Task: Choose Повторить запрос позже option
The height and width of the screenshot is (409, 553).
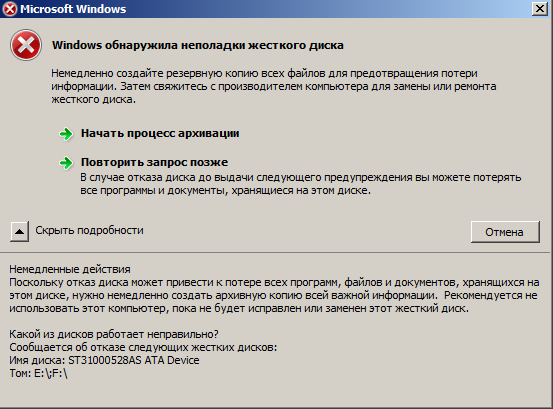Action: (x=154, y=162)
